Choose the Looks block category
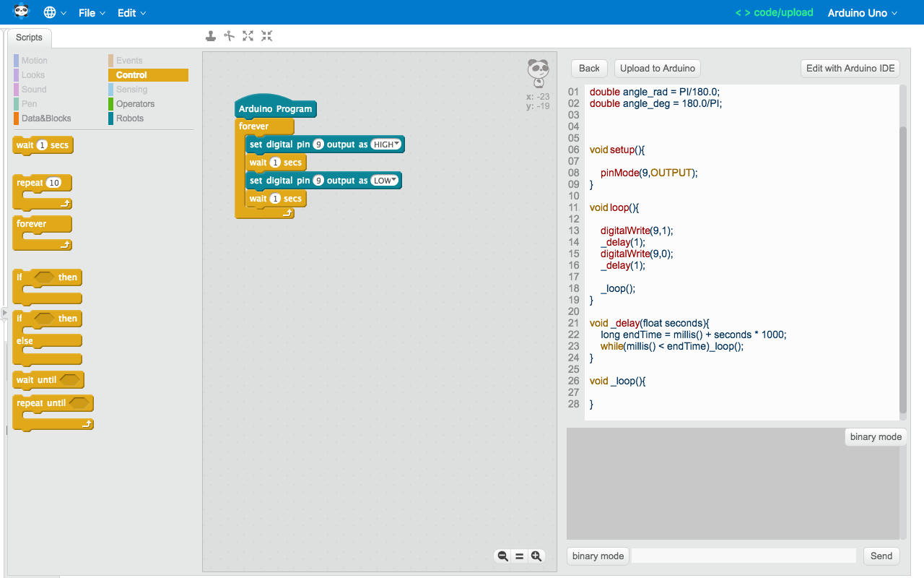The width and height of the screenshot is (924, 578). 33,75
